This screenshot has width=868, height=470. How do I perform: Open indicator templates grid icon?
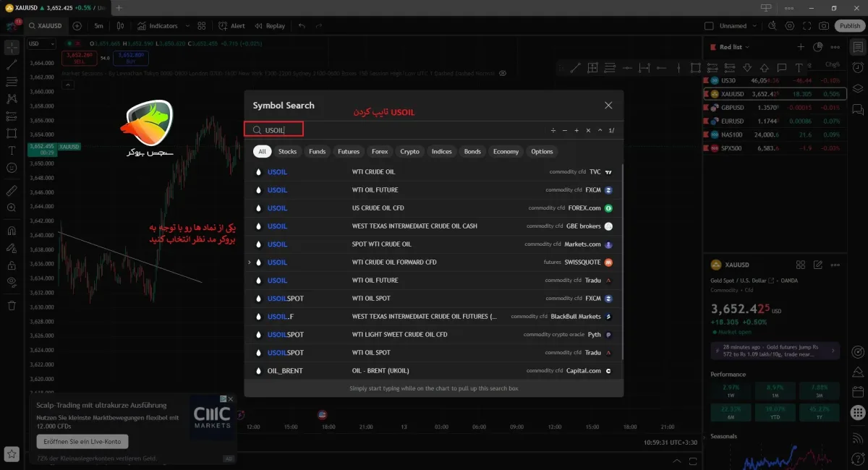tap(203, 26)
